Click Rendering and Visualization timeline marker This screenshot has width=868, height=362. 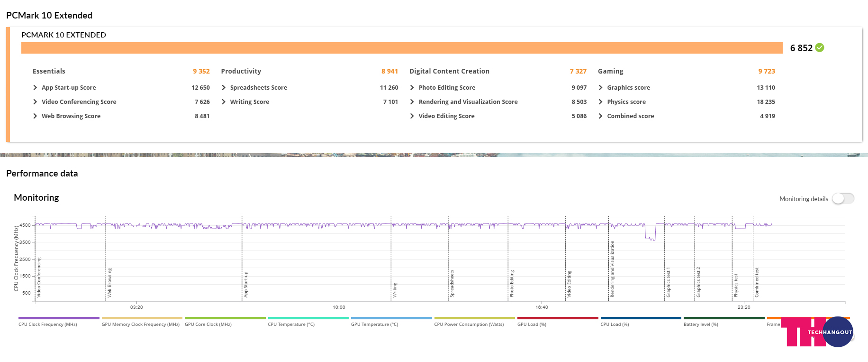coord(612,269)
